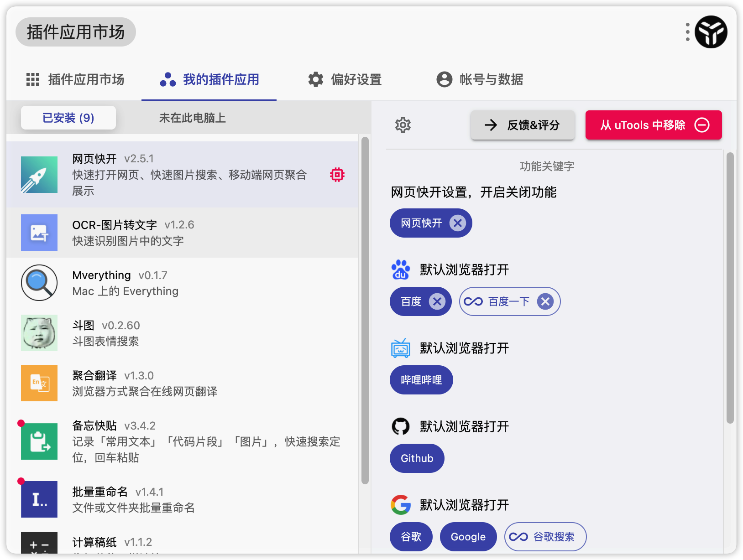Click the plugin settings gear icon

(403, 125)
